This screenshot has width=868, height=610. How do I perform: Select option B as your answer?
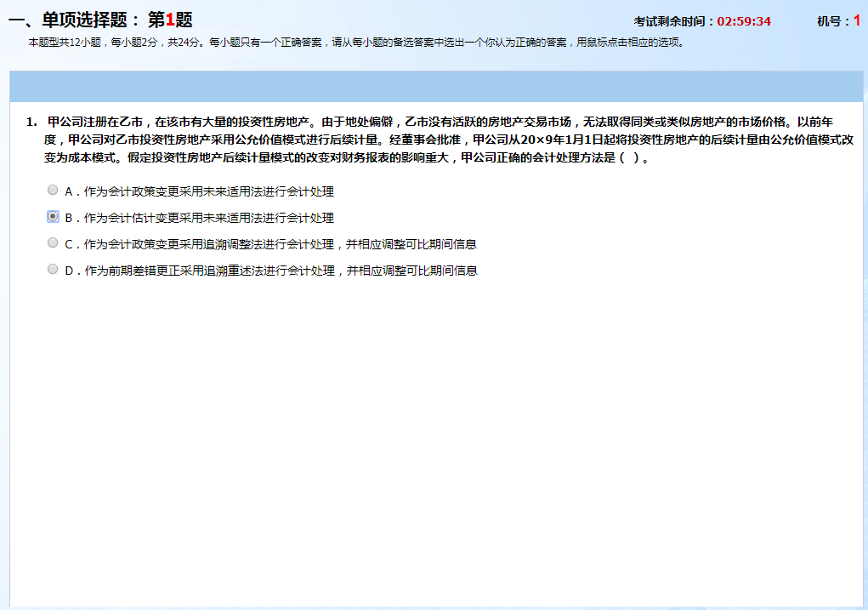pyautogui.click(x=51, y=217)
